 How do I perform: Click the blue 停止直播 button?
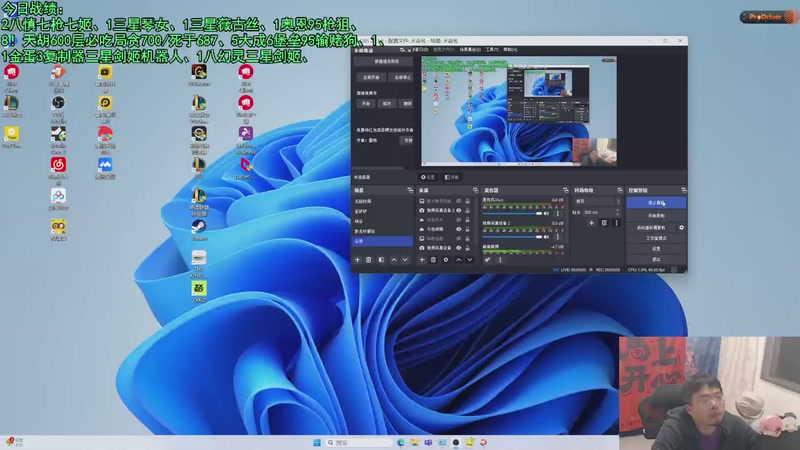(656, 203)
